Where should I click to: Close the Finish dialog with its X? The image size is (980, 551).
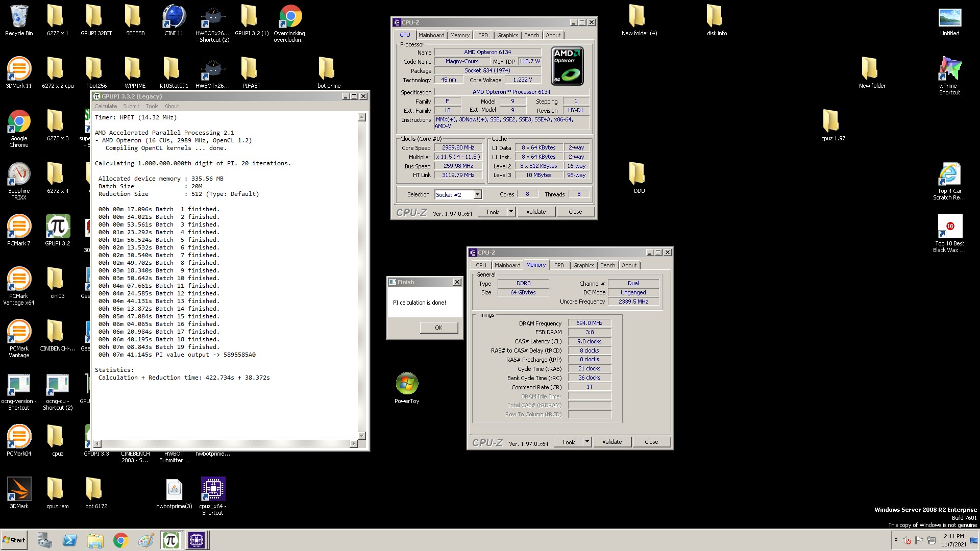457,282
